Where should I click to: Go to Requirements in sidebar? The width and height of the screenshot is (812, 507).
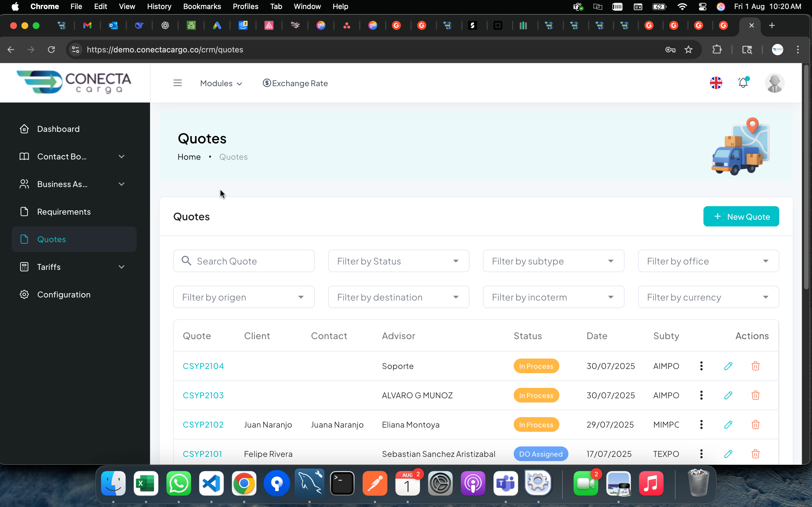[x=64, y=212]
